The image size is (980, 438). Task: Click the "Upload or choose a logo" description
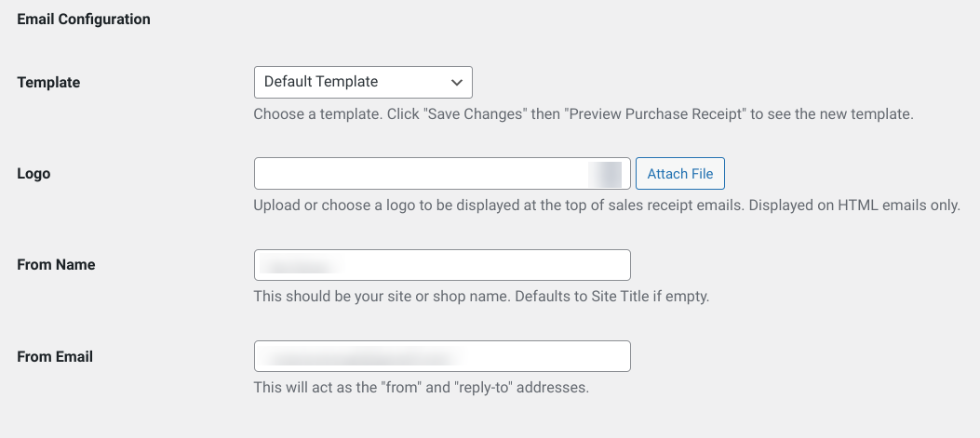[607, 206]
